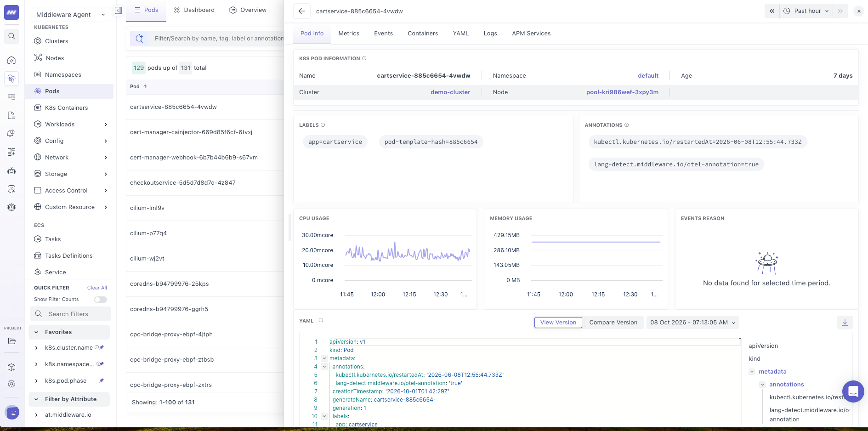Expand the k8s.cluster.name filter
868x431 pixels.
point(36,348)
